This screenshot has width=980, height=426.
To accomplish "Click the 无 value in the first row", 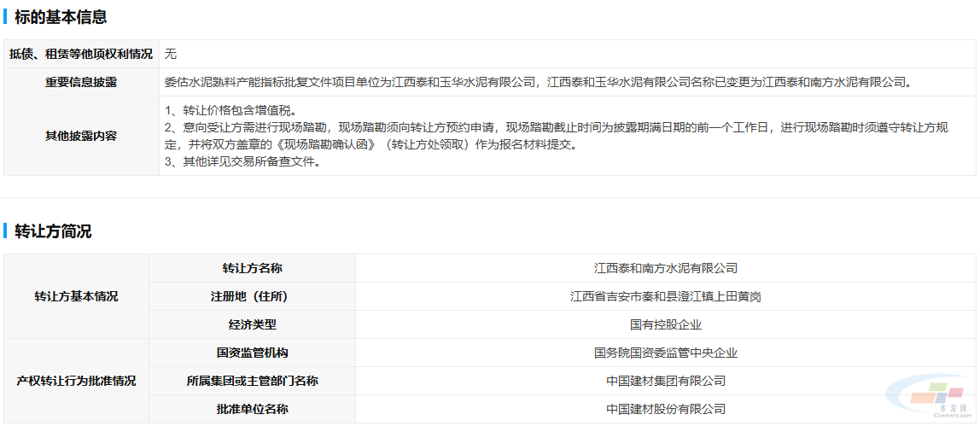I will pyautogui.click(x=170, y=54).
